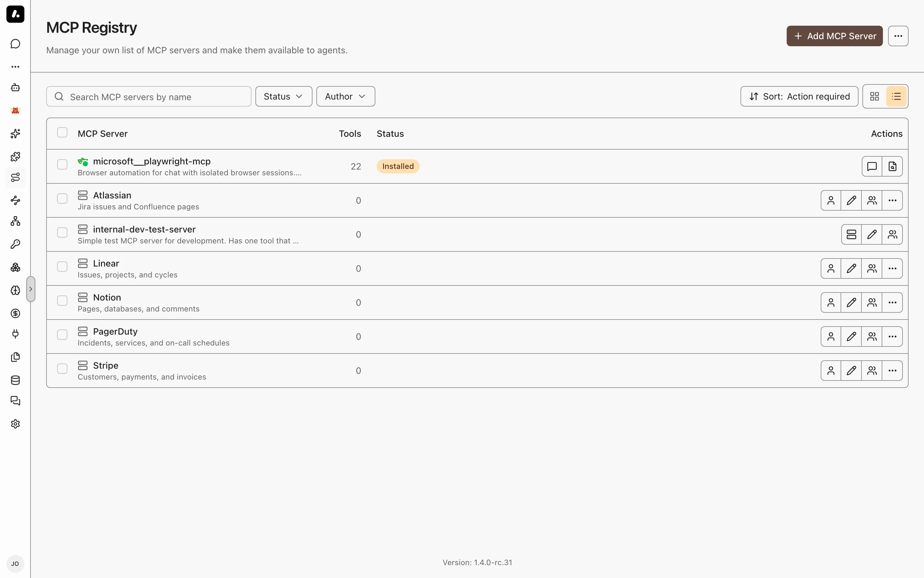This screenshot has height=578, width=924.
Task: Click the Notion server name
Action: [107, 297]
